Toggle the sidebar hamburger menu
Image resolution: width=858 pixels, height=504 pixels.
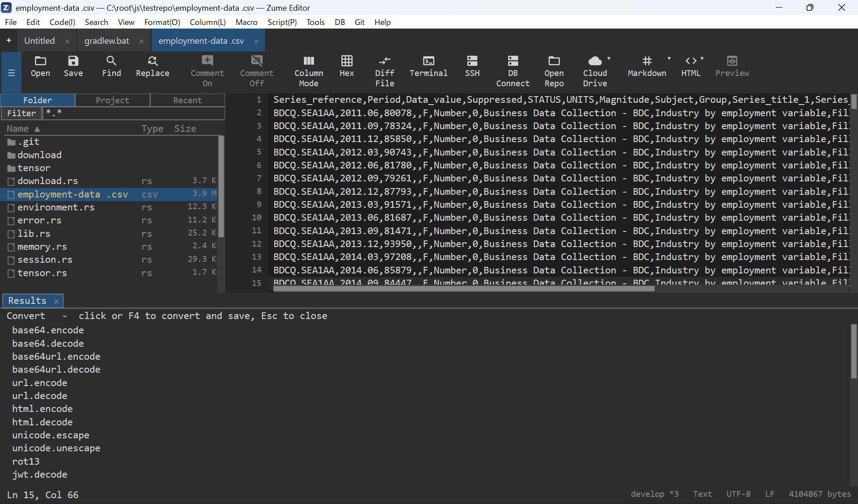coord(12,73)
